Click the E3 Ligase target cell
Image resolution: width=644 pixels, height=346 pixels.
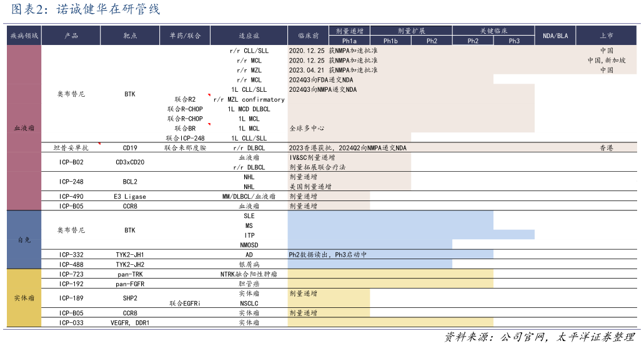coord(130,196)
